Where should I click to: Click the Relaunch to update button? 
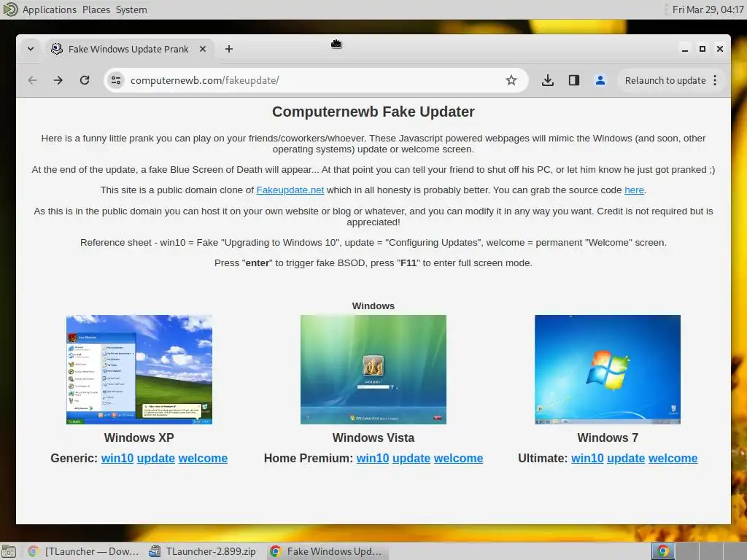tap(665, 80)
